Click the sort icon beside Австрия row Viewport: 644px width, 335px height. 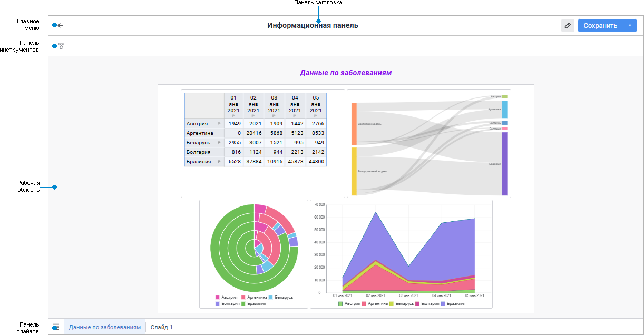219,124
